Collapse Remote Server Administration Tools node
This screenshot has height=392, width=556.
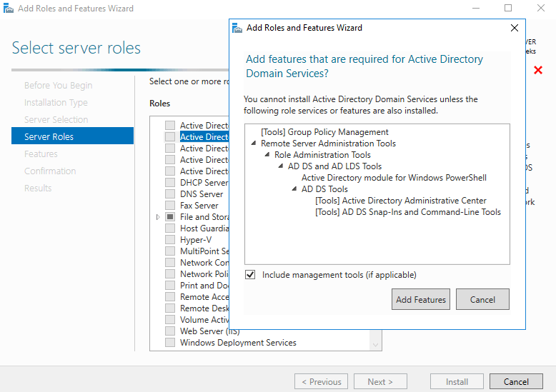point(254,144)
